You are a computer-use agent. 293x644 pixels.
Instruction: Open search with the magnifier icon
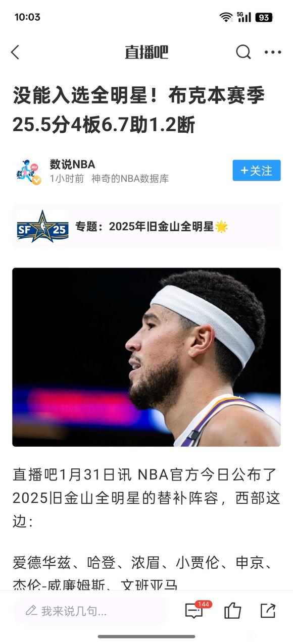click(243, 52)
